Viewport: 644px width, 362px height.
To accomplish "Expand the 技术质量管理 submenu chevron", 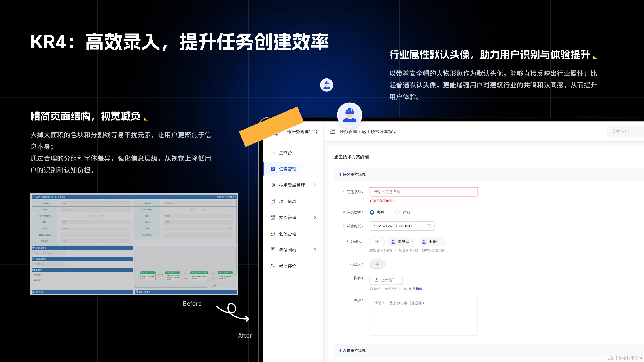I will pos(315,185).
